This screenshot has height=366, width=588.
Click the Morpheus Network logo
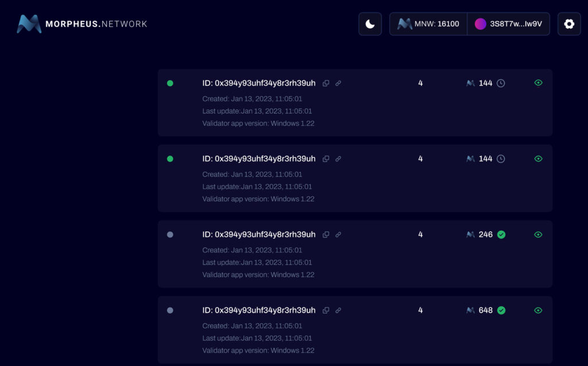click(x=80, y=24)
